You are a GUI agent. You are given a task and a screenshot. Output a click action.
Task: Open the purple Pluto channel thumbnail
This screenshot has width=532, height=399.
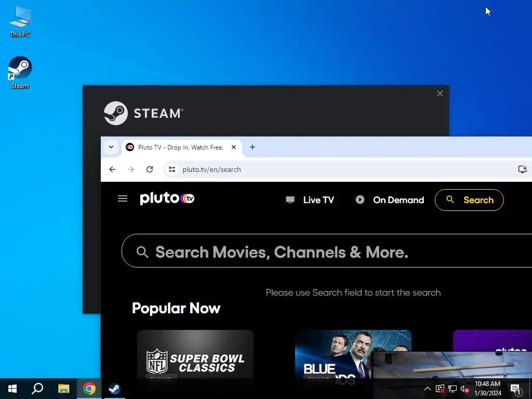coord(493,341)
